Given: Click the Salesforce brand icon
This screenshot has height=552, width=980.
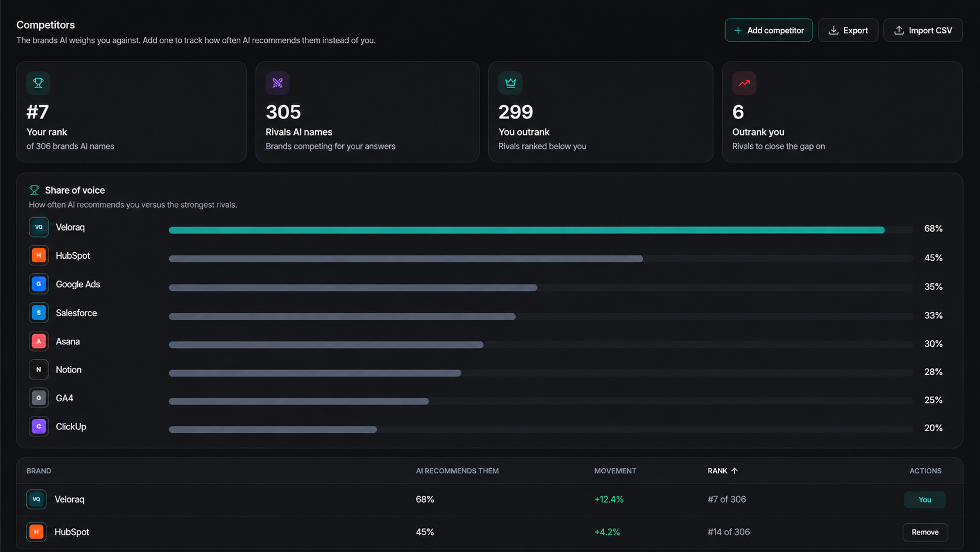Looking at the screenshot, I should (39, 313).
